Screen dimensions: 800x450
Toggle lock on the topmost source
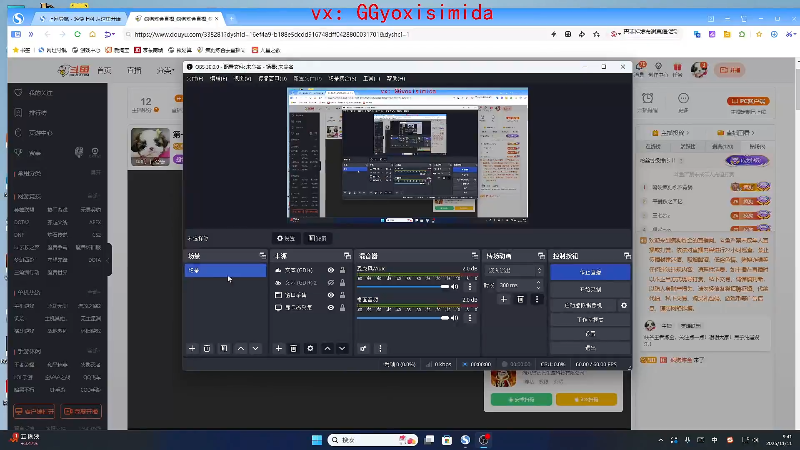[x=342, y=270]
